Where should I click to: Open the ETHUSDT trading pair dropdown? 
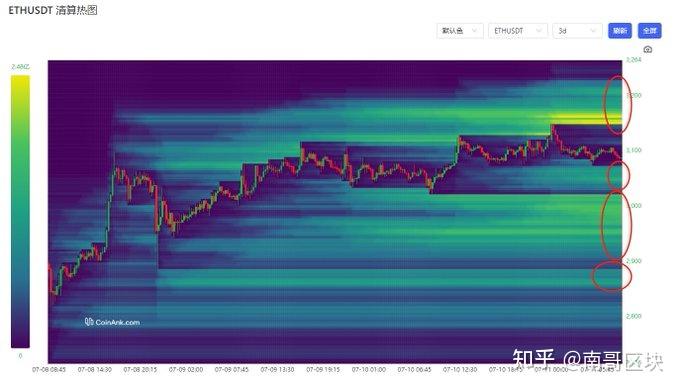pyautogui.click(x=518, y=31)
